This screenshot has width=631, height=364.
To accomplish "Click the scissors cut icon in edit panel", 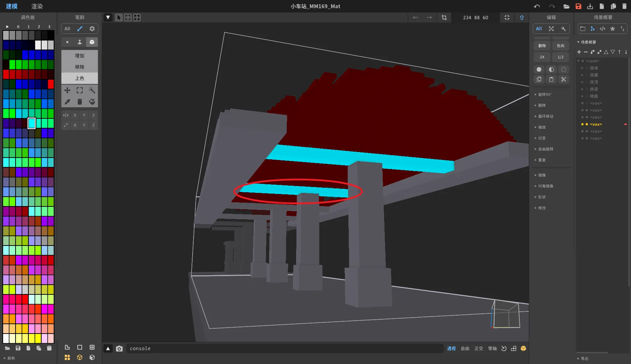I will [x=563, y=79].
